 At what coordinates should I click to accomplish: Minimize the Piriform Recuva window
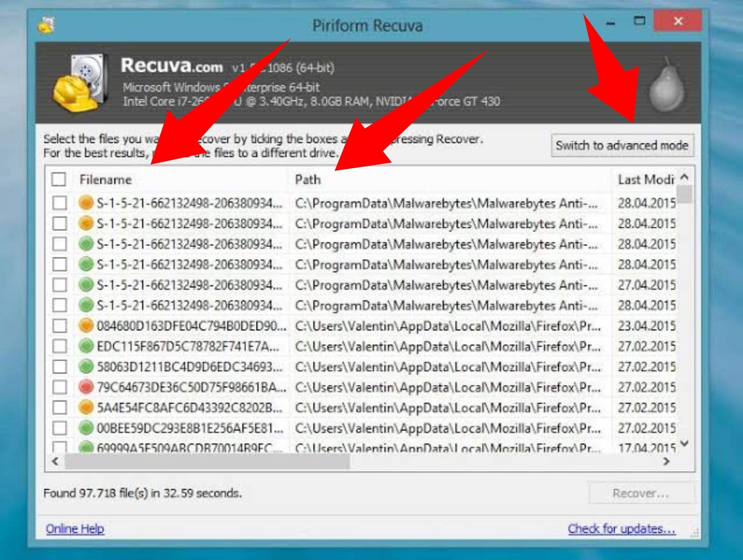click(611, 24)
